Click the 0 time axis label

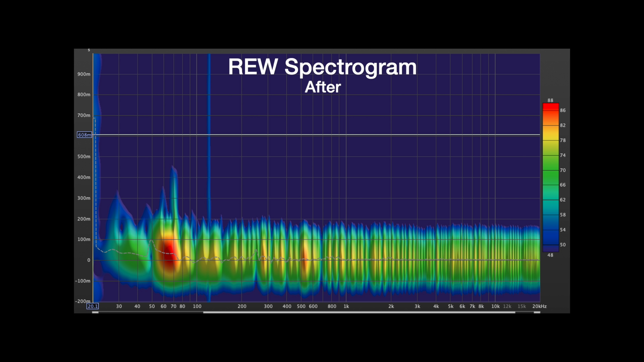click(89, 260)
